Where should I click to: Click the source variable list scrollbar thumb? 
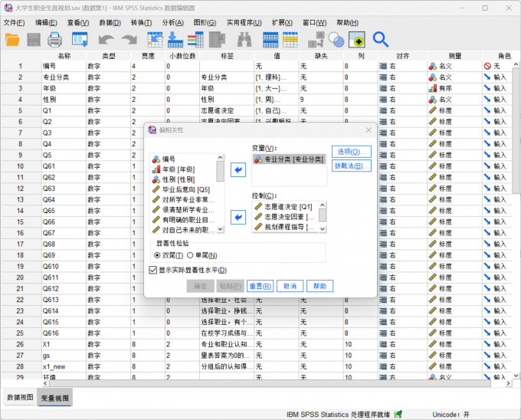click(x=220, y=172)
